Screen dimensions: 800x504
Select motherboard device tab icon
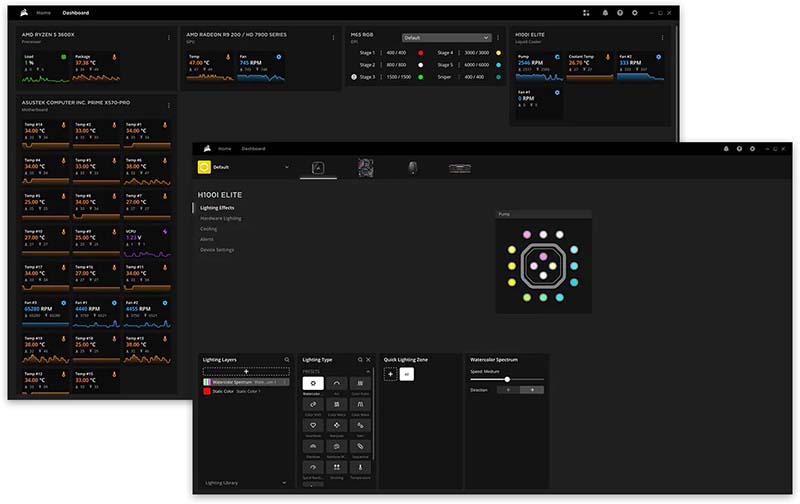pyautogui.click(x=365, y=168)
